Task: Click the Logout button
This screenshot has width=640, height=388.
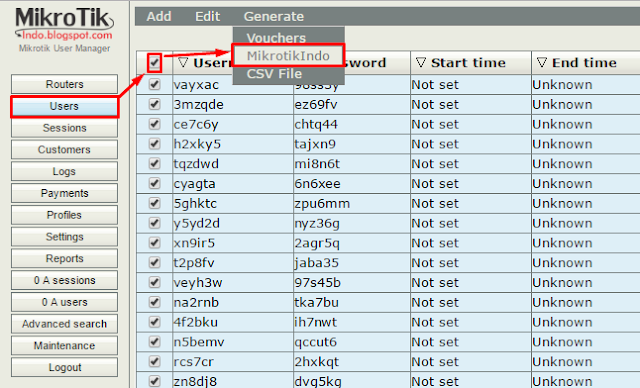Action: [x=64, y=367]
